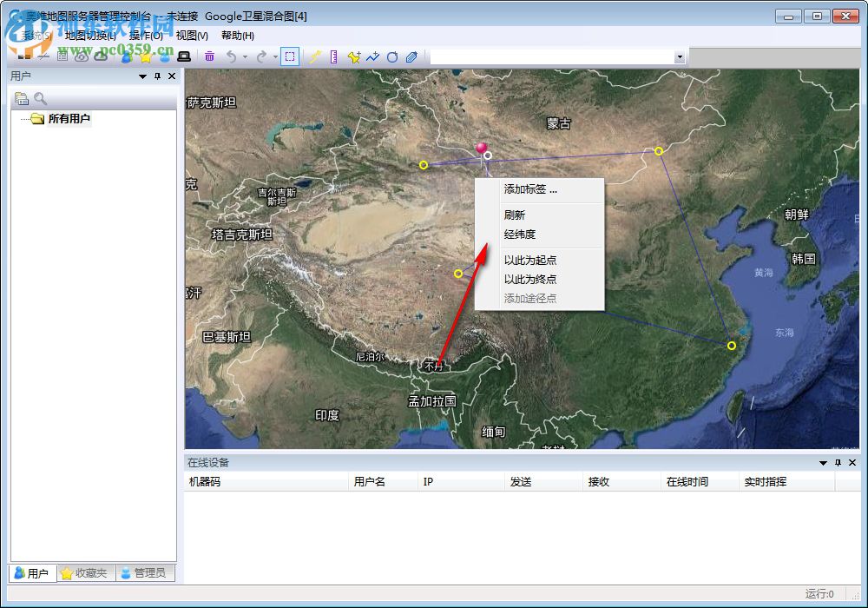This screenshot has height=608, width=868.
Task: Click the edit (pencil) tool icon
Action: [315, 56]
